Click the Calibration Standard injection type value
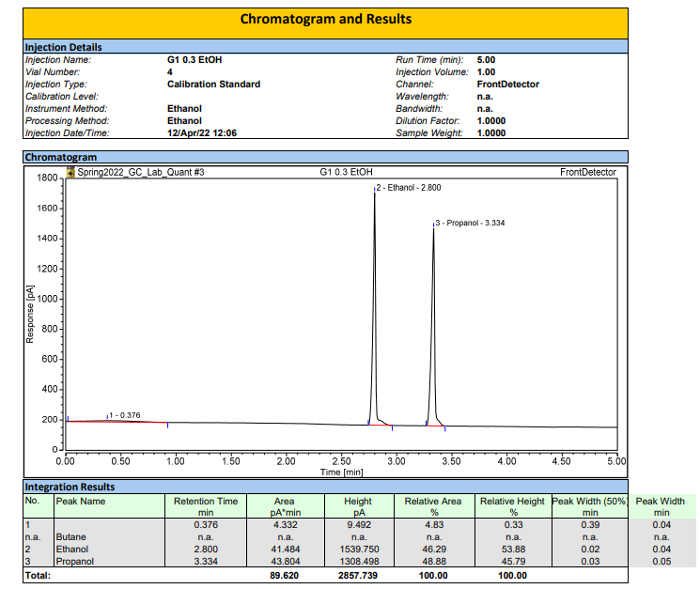Viewport: 700px width, 589px height. (213, 84)
